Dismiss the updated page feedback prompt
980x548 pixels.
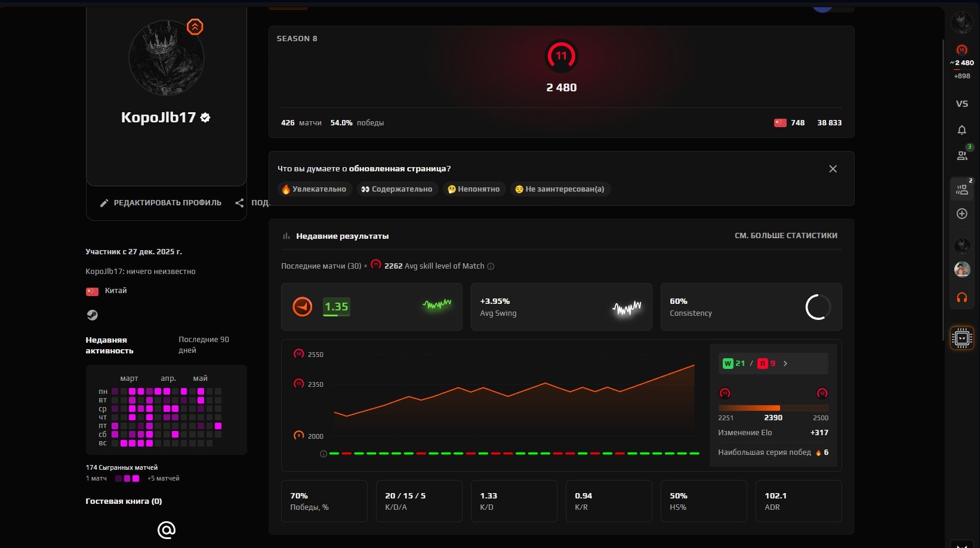[833, 169]
